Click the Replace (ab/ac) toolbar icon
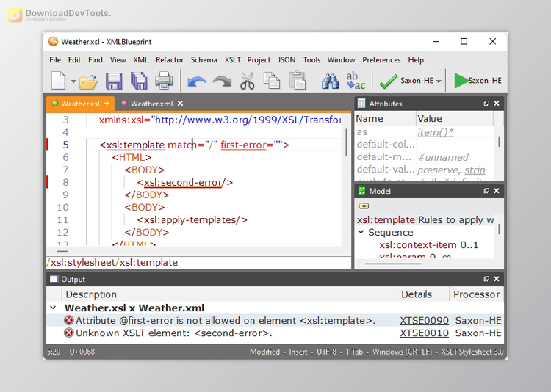 tap(356, 81)
